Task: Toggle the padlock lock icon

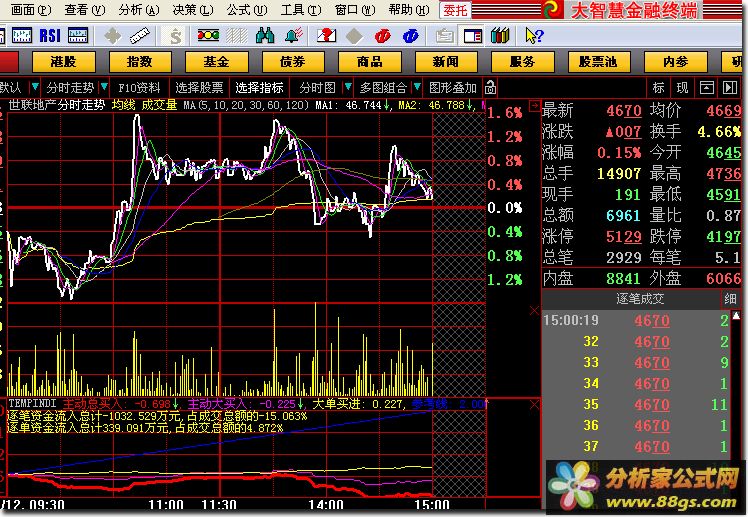Action: point(490,88)
